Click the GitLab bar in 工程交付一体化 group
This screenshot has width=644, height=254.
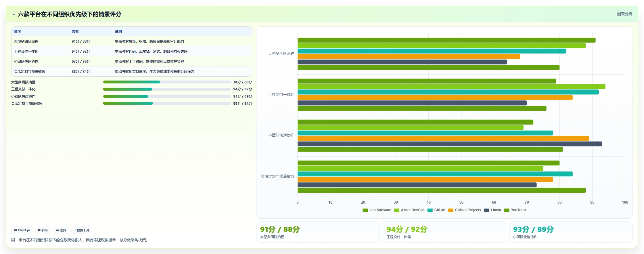(x=448, y=92)
